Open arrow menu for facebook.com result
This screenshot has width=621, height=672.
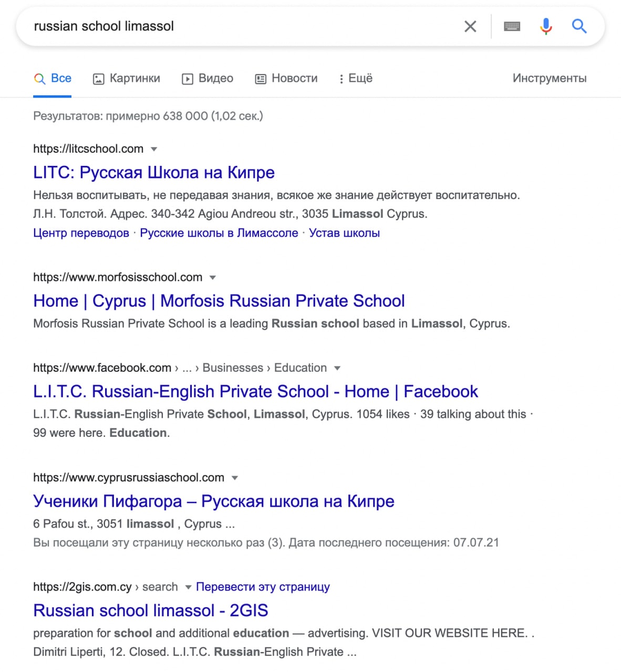click(x=337, y=368)
